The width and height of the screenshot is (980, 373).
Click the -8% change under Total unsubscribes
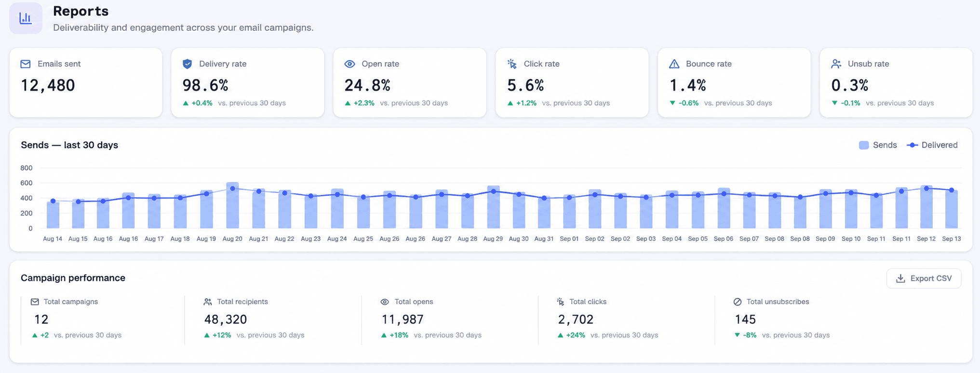pos(750,335)
